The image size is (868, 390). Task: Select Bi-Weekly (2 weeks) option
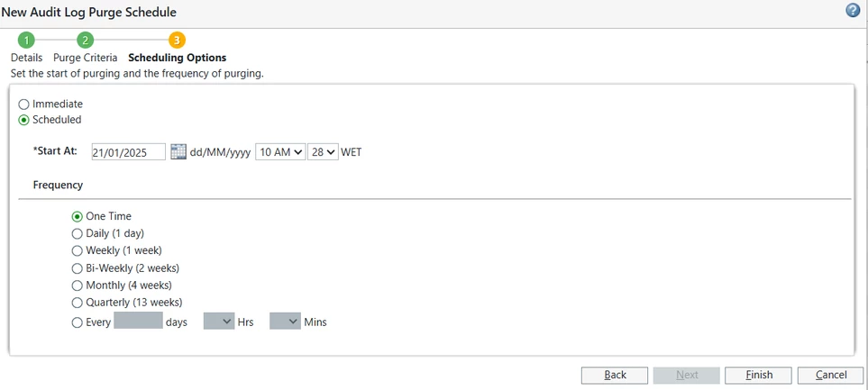pos(77,268)
